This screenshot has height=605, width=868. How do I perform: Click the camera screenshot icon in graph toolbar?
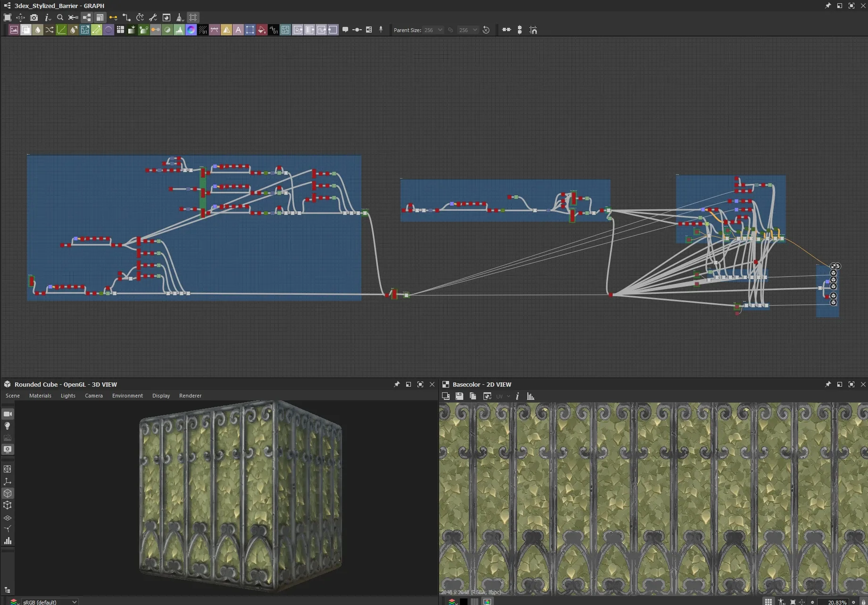point(34,17)
